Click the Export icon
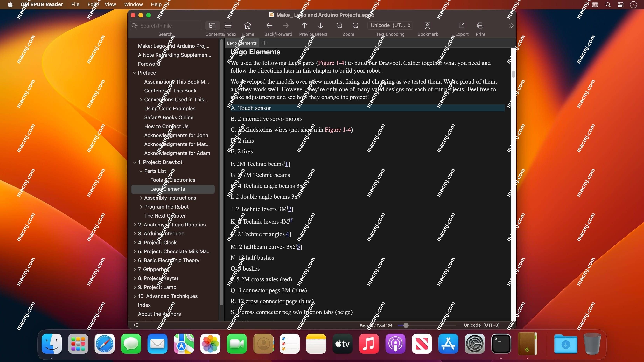The image size is (644, 362). point(462,25)
